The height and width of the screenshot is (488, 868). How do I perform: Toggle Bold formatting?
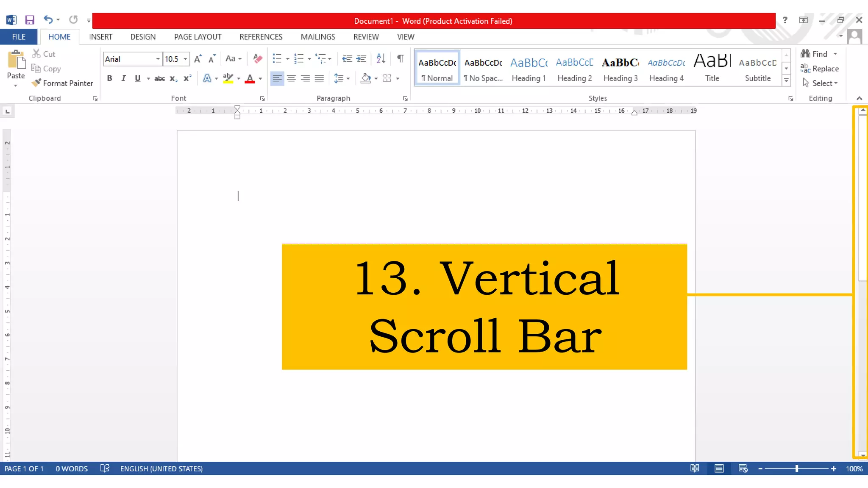coord(109,78)
